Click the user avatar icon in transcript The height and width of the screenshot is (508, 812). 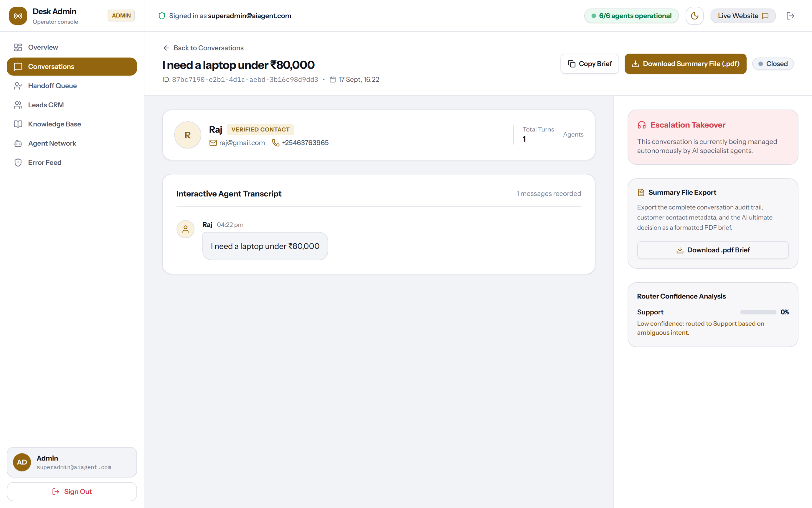[x=185, y=229]
